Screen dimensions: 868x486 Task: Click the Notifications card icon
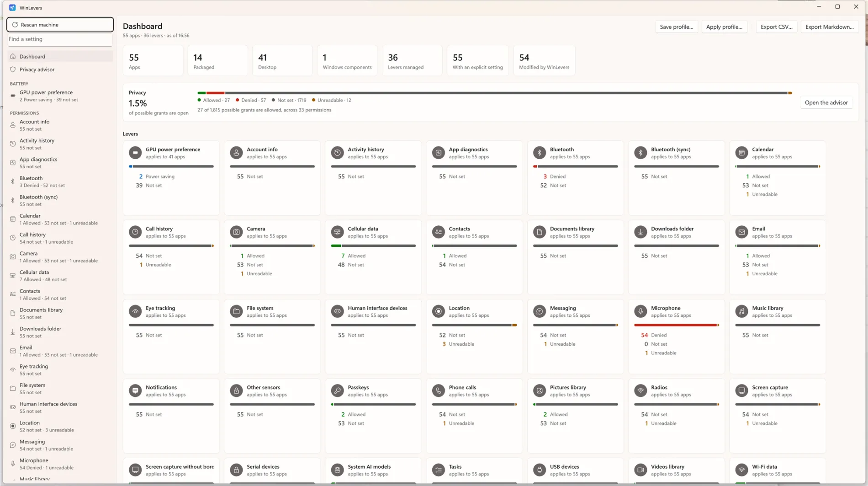(135, 391)
